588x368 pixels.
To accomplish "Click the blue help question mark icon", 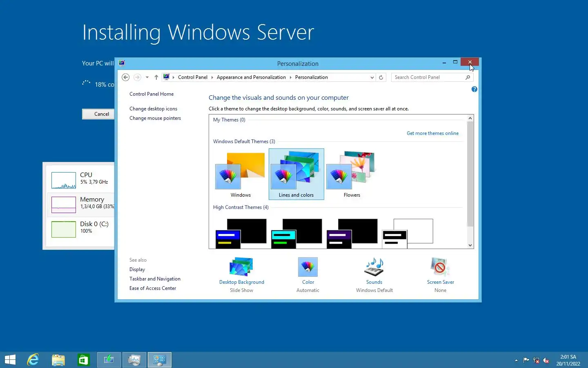I will (474, 89).
